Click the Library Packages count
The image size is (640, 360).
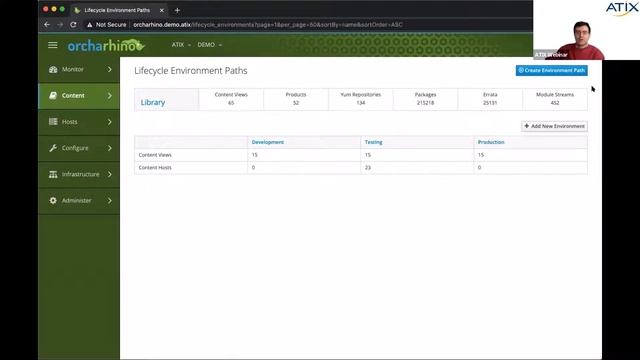tap(425, 103)
